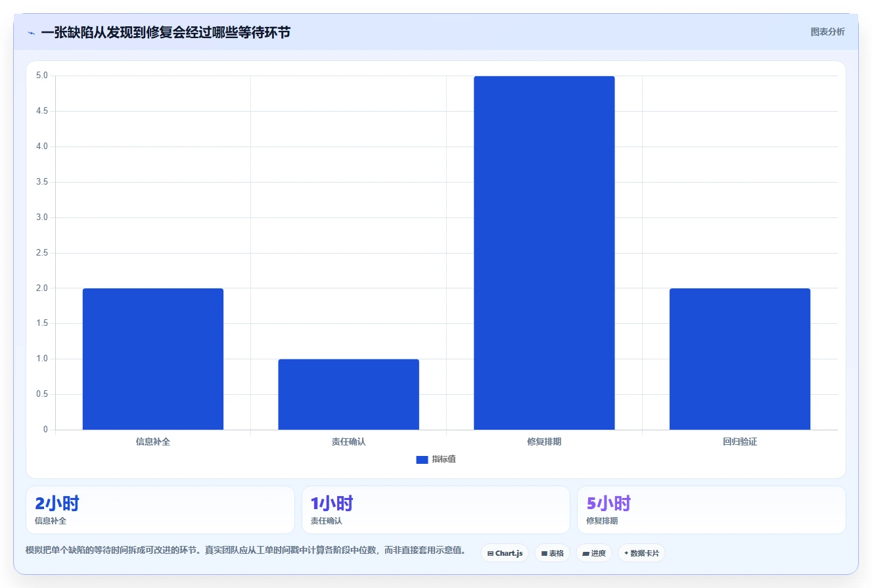Click the 责任确认 bar in chart
This screenshot has width=872, height=588.
click(348, 394)
